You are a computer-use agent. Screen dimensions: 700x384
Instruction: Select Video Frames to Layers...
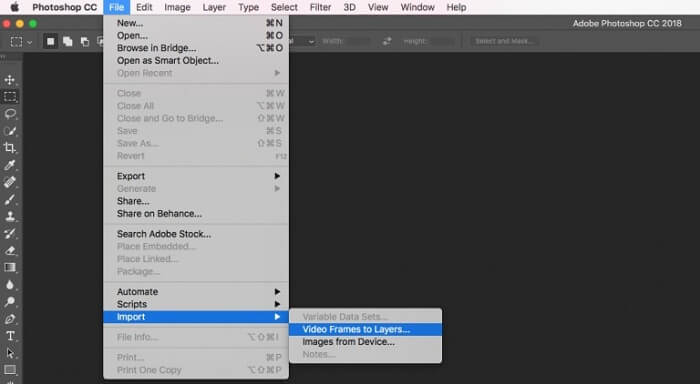click(x=366, y=330)
